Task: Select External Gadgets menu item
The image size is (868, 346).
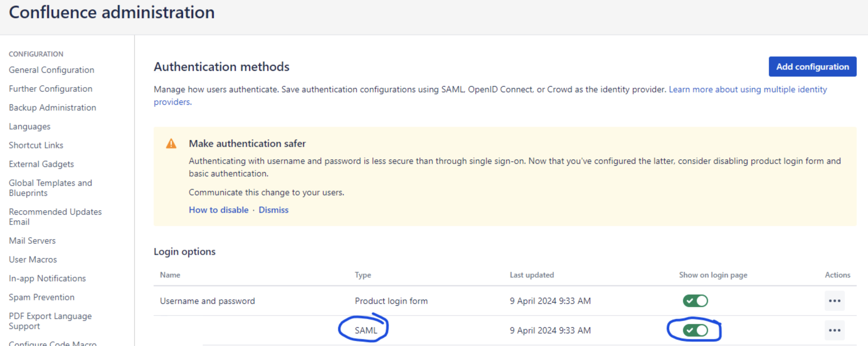Action: 41,164
